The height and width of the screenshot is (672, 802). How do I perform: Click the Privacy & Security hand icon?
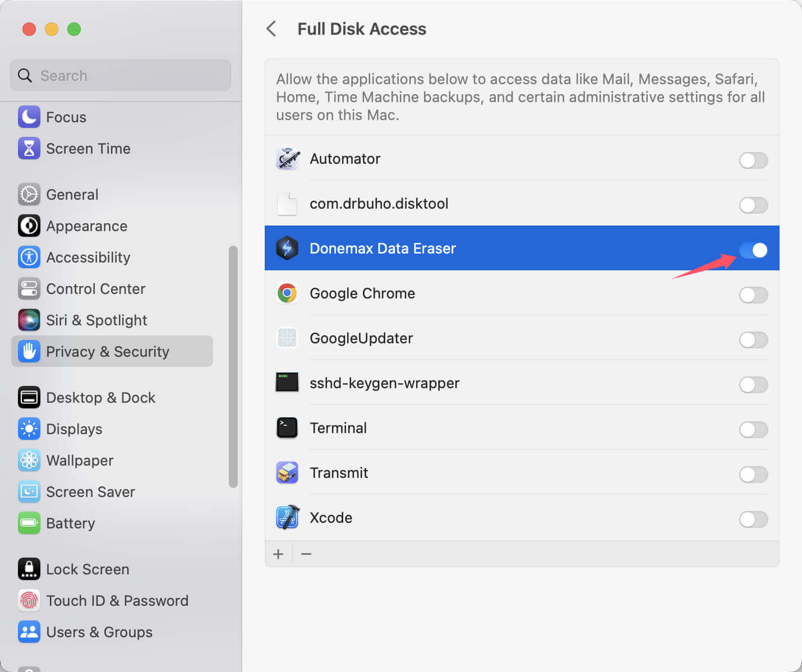pos(29,351)
